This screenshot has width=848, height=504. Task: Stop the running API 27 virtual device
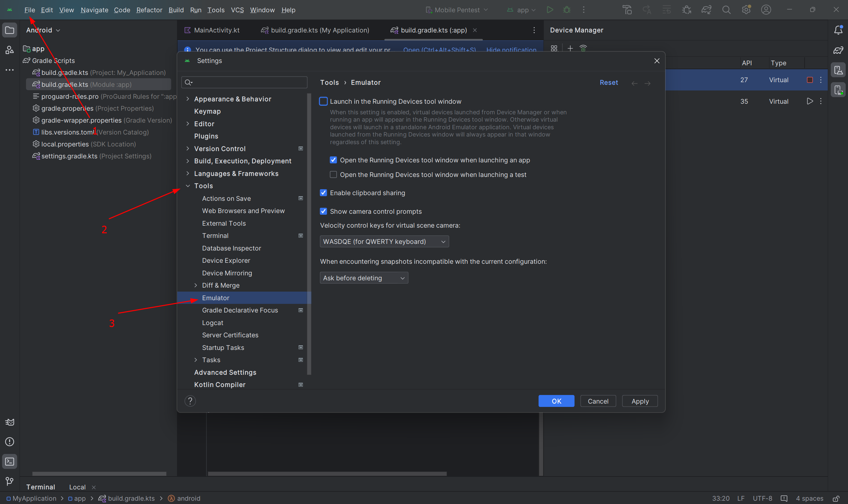[x=810, y=80]
